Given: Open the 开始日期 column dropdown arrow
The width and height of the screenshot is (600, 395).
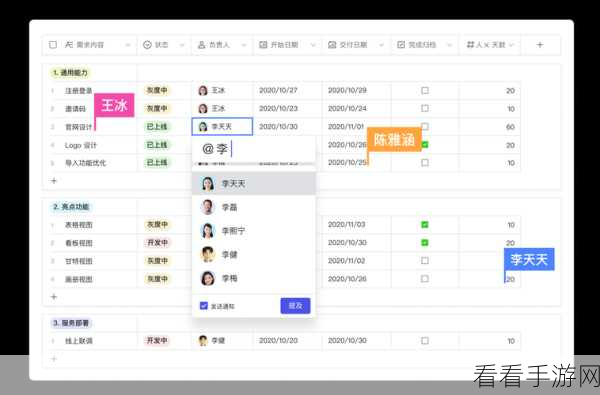Looking at the screenshot, I should pos(313,45).
